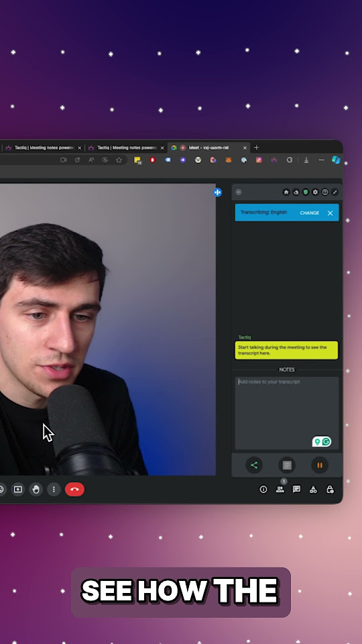Open the yellow sticky note extension

tap(137, 160)
